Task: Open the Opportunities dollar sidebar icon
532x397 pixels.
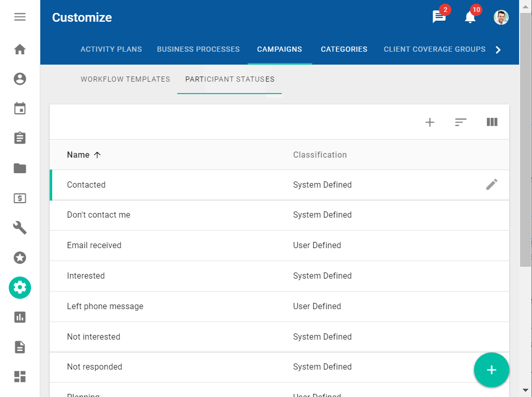Action: tap(20, 198)
